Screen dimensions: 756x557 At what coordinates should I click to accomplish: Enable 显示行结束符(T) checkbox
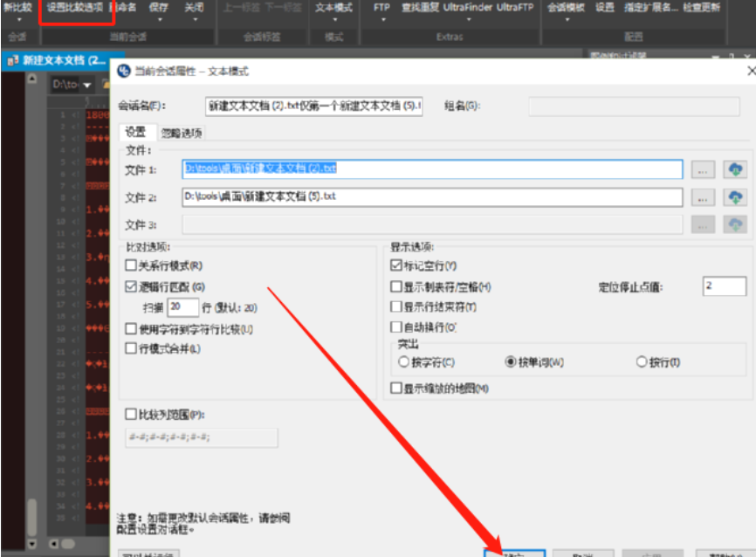pos(395,306)
